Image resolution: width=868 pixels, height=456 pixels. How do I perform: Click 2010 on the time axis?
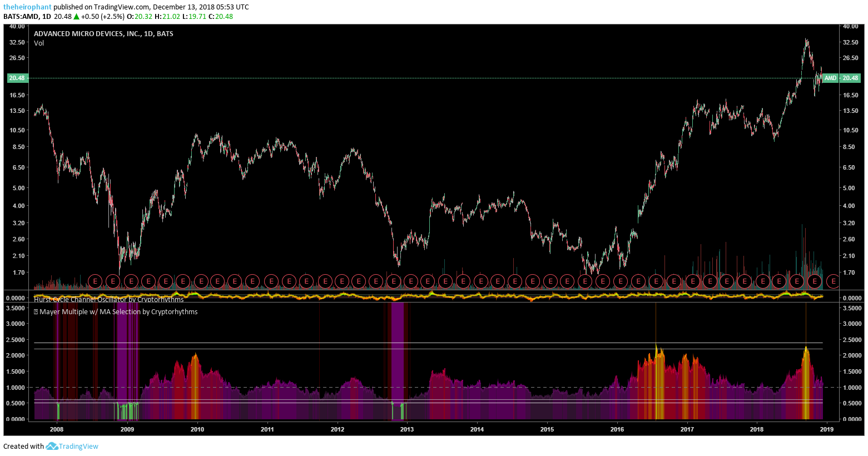[197, 429]
